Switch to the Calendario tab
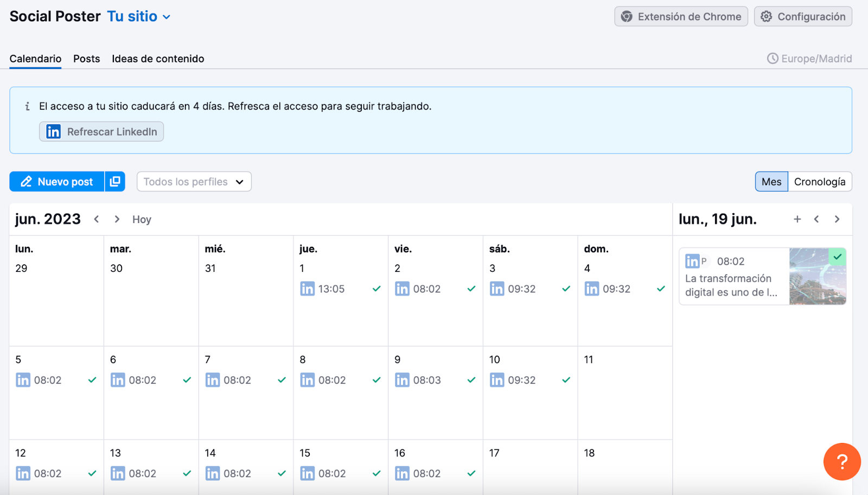Viewport: 868px width, 495px height. coord(35,59)
